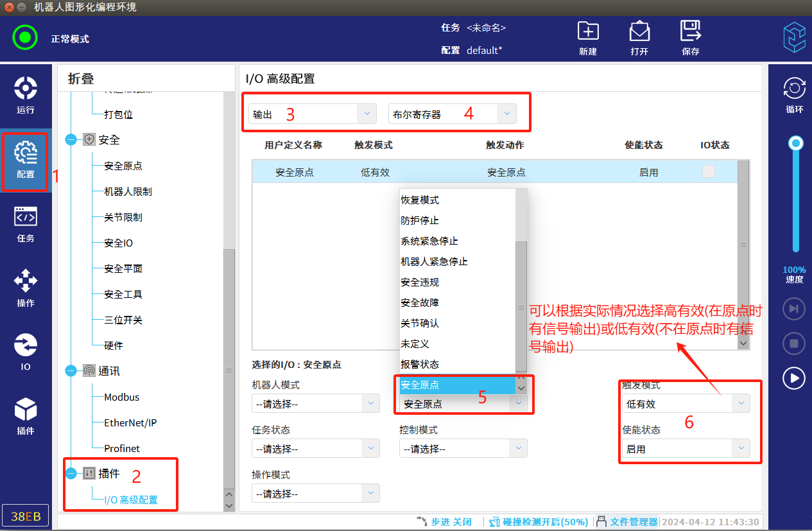
Task: Adjust the 速度 speed slider handle
Action: [x=796, y=143]
